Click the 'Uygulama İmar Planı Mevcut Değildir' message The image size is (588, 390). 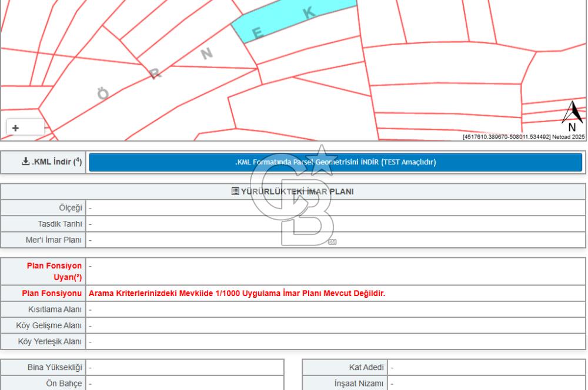[x=236, y=293]
